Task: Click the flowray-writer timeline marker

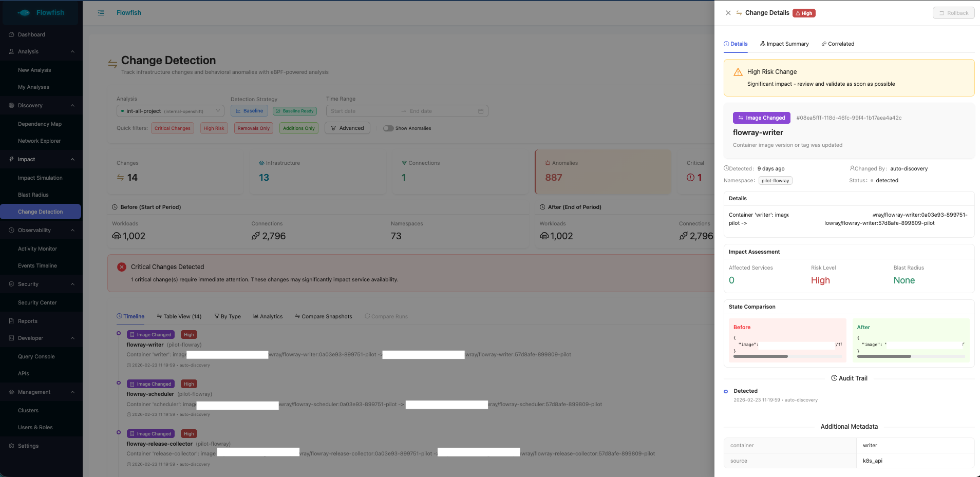Action: [x=119, y=333]
